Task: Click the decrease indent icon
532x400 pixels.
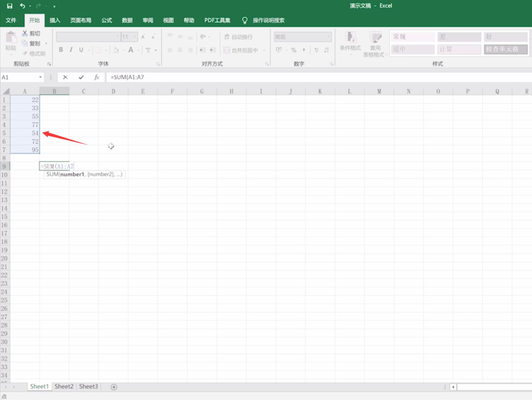Action: (x=202, y=50)
